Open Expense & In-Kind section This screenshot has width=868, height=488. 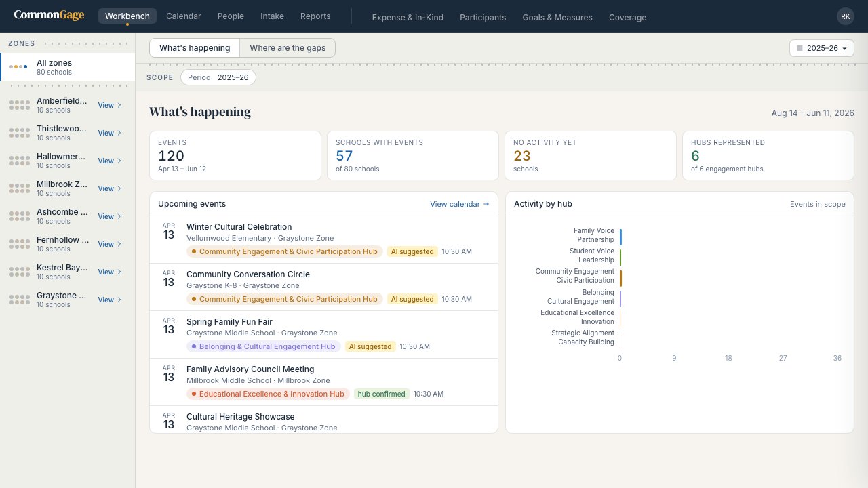(x=408, y=18)
